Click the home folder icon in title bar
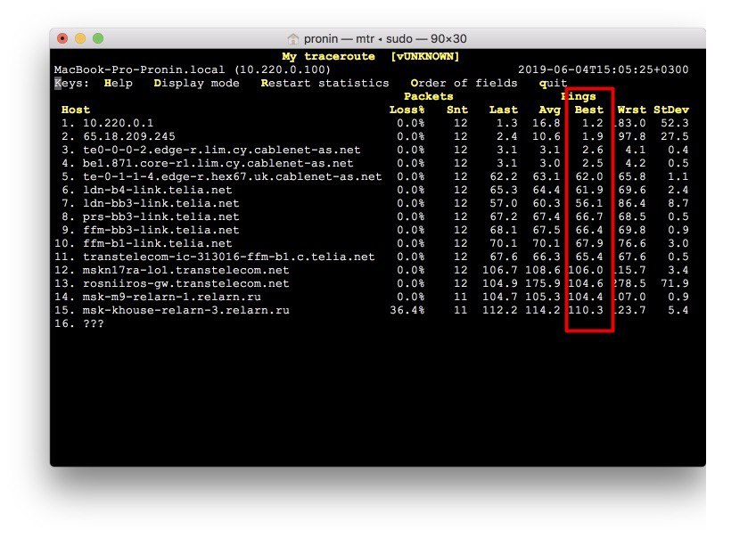 (x=292, y=39)
